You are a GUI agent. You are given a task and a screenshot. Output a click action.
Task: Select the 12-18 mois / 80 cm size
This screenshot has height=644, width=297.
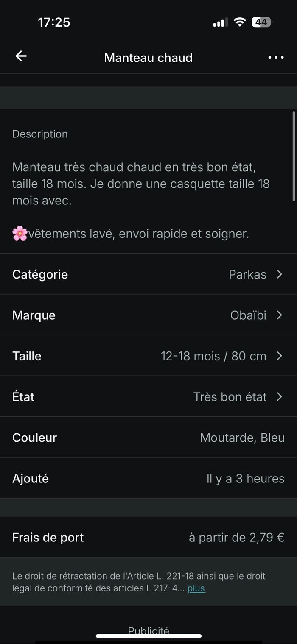(x=213, y=356)
